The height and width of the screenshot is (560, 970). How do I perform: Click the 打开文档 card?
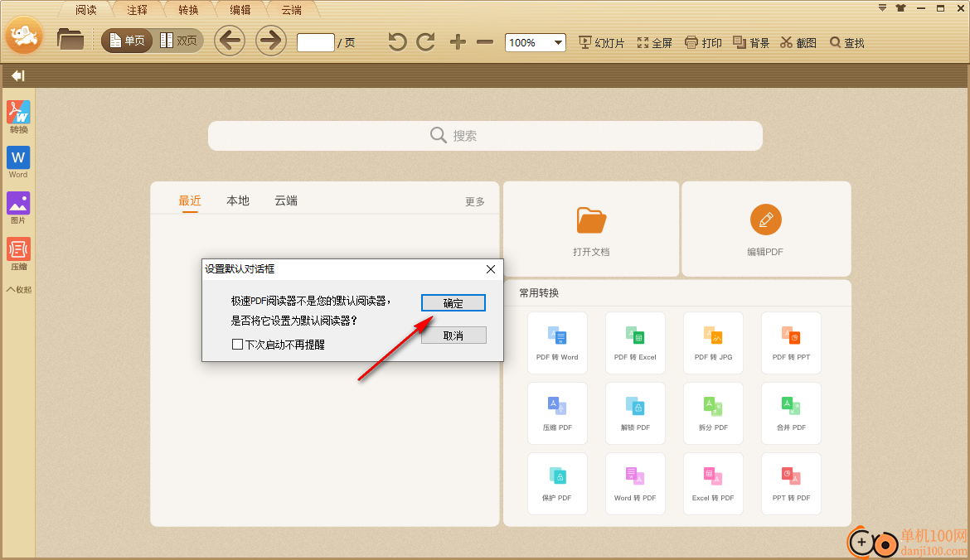pyautogui.click(x=591, y=229)
